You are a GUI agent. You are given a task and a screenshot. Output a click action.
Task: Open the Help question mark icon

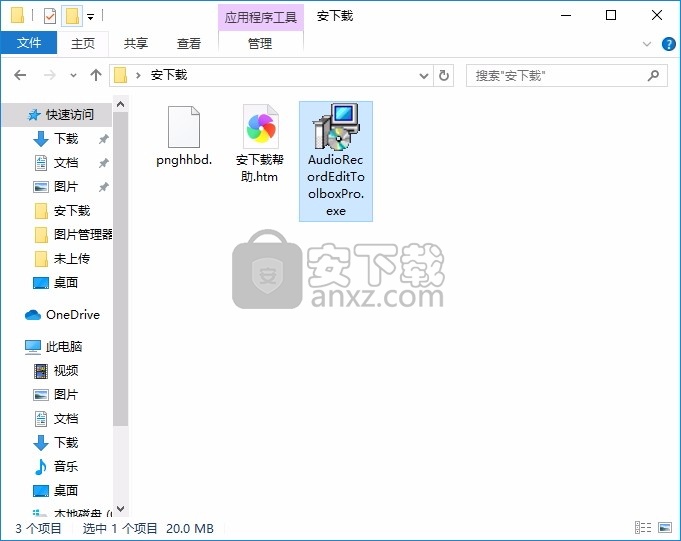668,44
